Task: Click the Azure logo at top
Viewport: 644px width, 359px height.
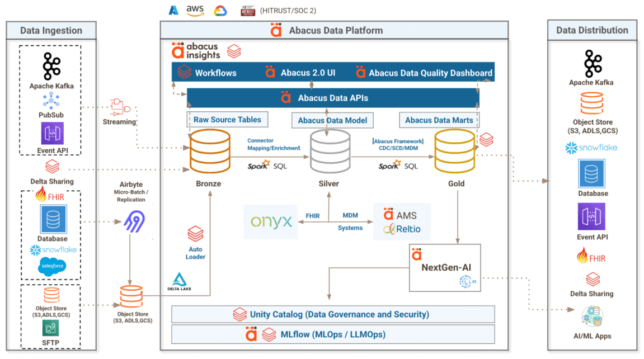Action: (x=173, y=10)
